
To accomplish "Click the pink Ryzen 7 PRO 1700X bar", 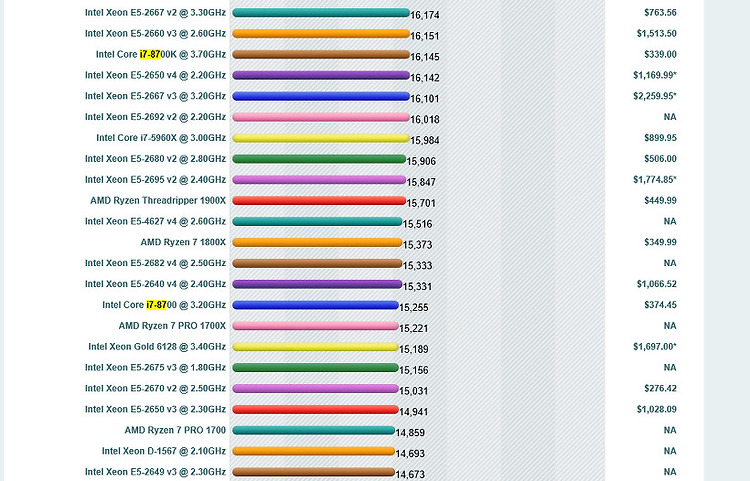I will (x=315, y=326).
